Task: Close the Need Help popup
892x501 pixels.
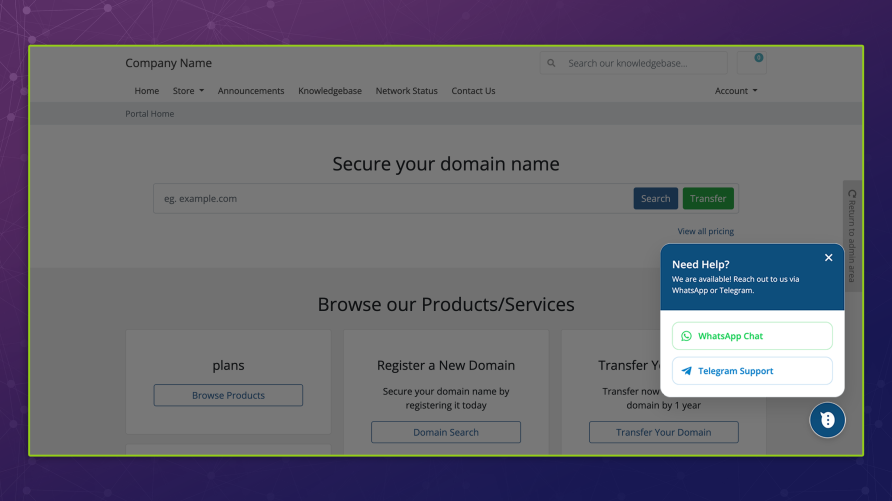Action: 828,258
